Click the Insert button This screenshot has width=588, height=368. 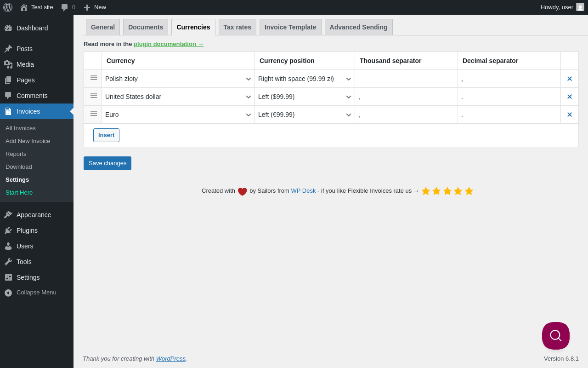click(x=106, y=135)
